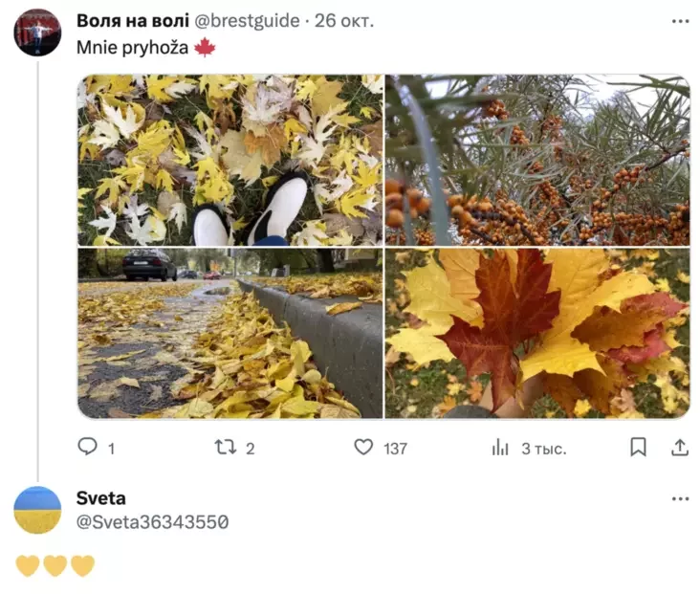Open more options for brestguide post
The image size is (700, 594).
point(680,20)
